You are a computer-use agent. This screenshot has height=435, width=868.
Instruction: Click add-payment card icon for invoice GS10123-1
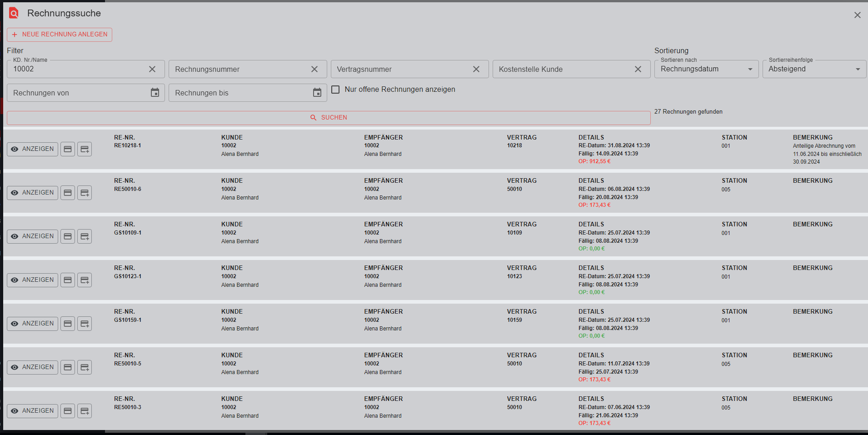[85, 280]
